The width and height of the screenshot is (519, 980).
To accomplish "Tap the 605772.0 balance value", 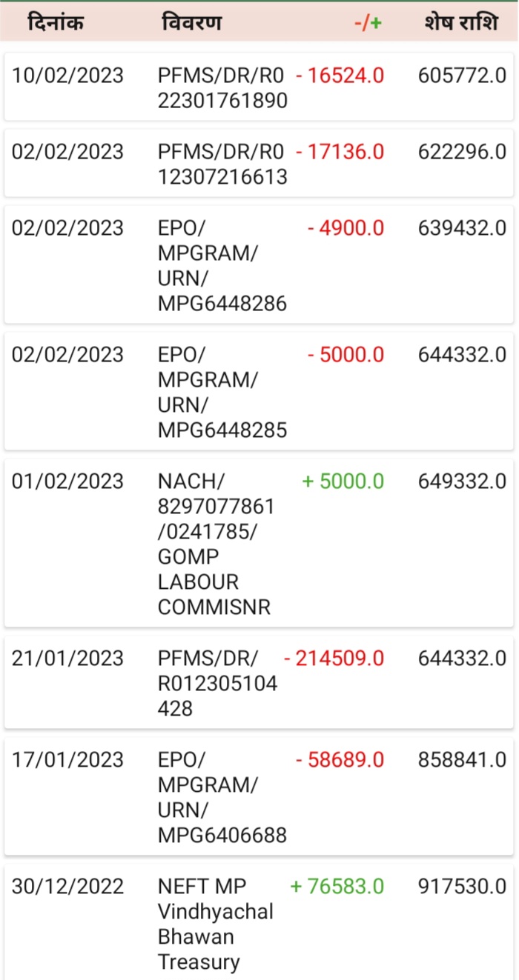I will (462, 76).
